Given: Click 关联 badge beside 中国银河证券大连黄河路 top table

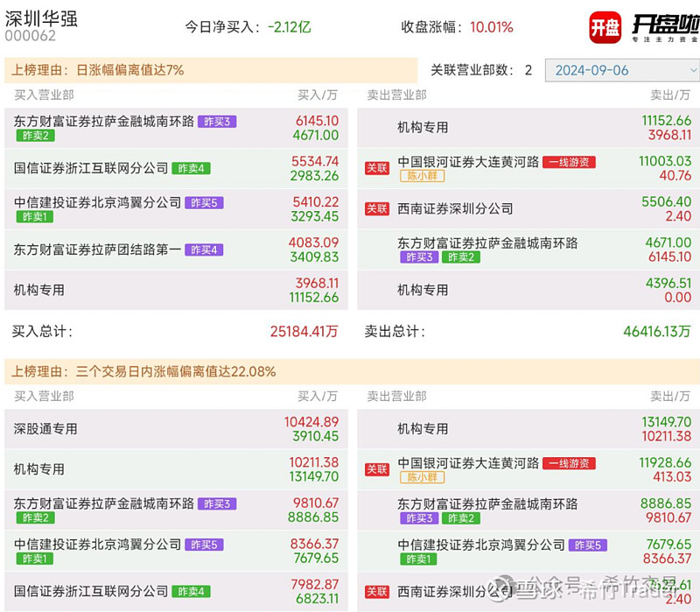Looking at the screenshot, I should tap(377, 168).
